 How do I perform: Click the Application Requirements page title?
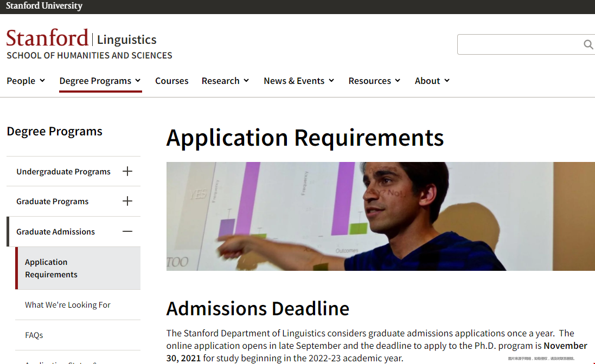coord(305,138)
